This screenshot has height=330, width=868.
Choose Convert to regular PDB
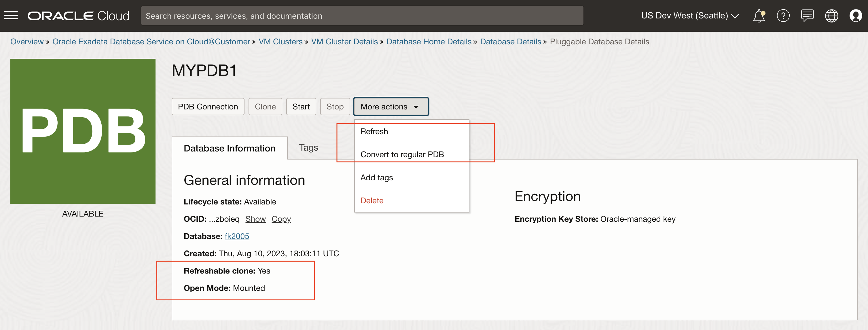402,154
